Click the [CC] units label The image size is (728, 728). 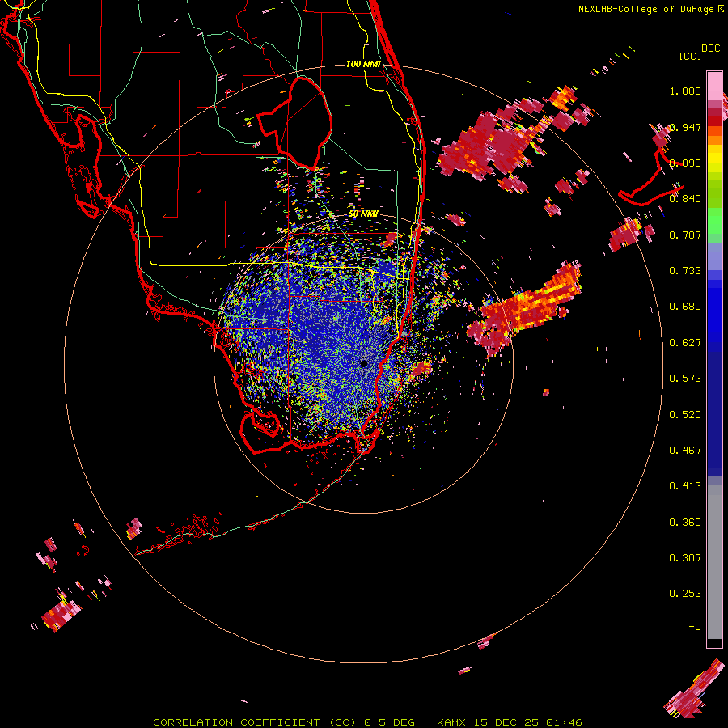pos(691,56)
